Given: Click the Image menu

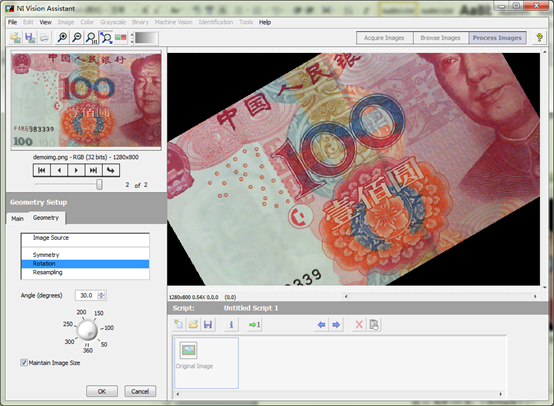Looking at the screenshot, I should coord(66,22).
